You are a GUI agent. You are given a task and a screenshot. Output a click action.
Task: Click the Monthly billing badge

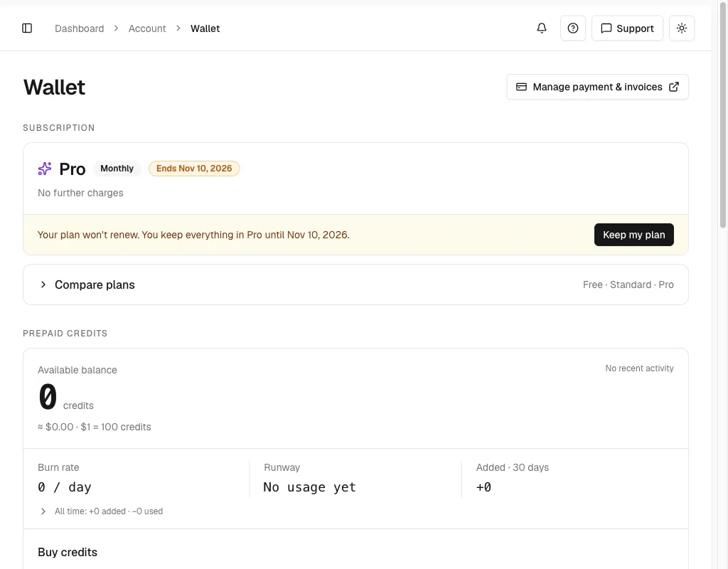click(117, 169)
